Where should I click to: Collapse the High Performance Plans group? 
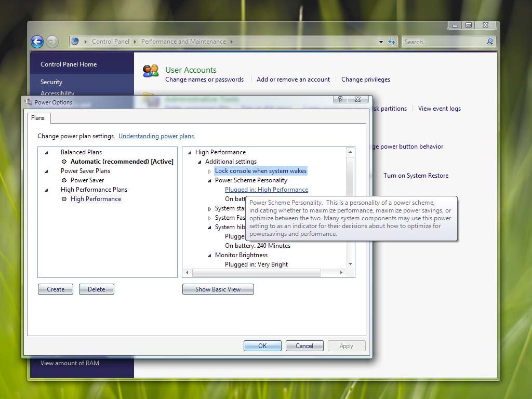46,190
